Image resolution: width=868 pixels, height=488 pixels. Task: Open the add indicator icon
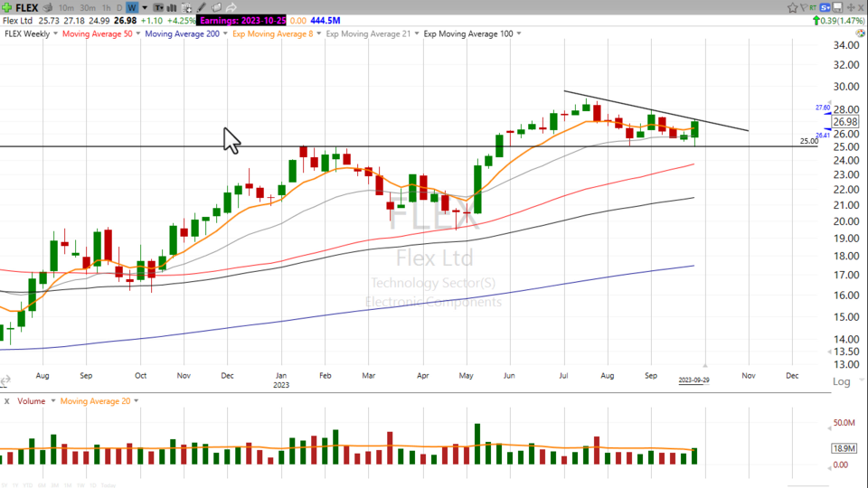coord(186,8)
